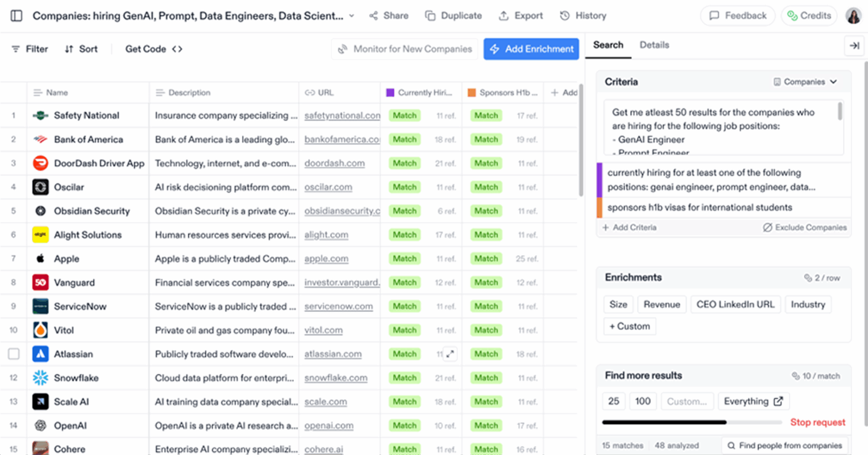Image resolution: width=868 pixels, height=455 pixels.
Task: Click the URL column header
Action: [340, 93]
